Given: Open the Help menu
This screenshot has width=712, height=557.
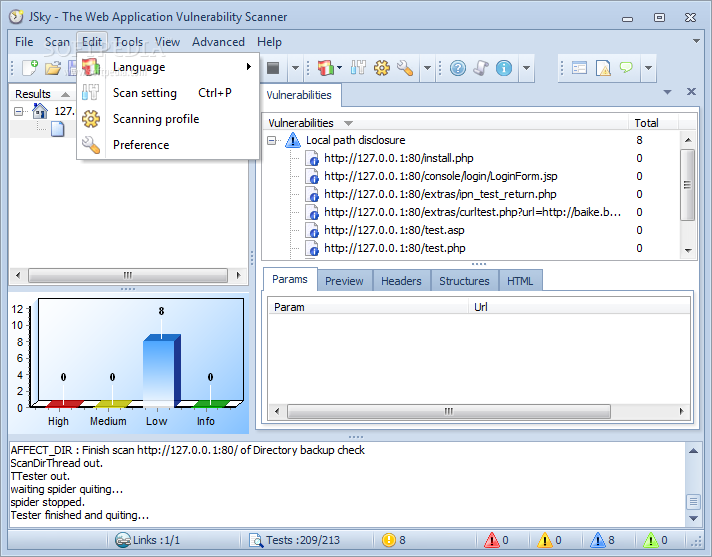Looking at the screenshot, I should pos(269,42).
